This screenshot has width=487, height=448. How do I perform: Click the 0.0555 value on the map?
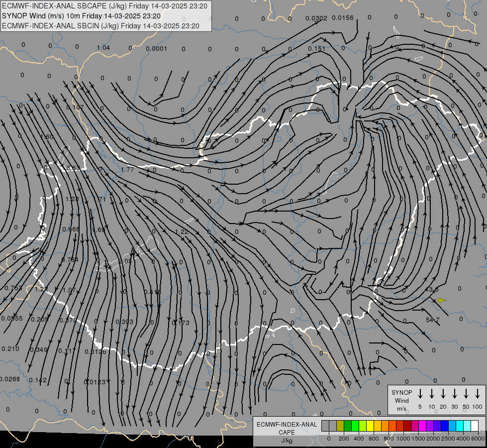(12, 319)
